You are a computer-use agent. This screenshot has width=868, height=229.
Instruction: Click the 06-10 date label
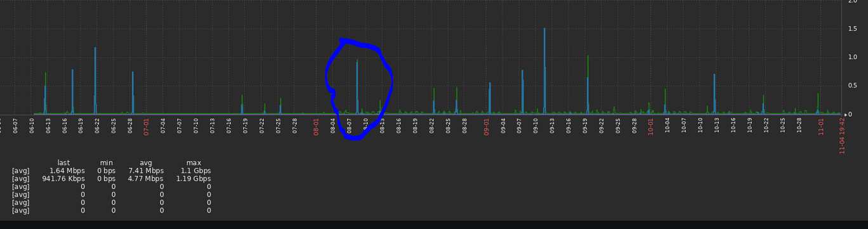(x=32, y=125)
